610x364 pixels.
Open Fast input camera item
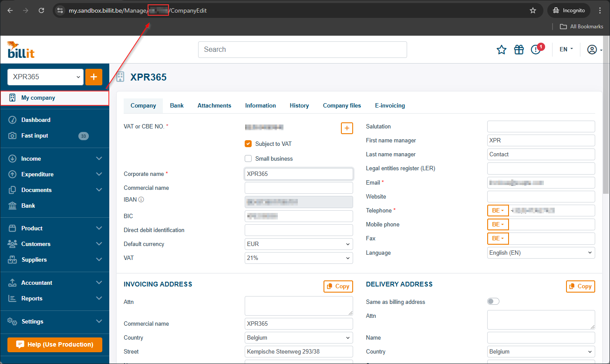tap(35, 136)
